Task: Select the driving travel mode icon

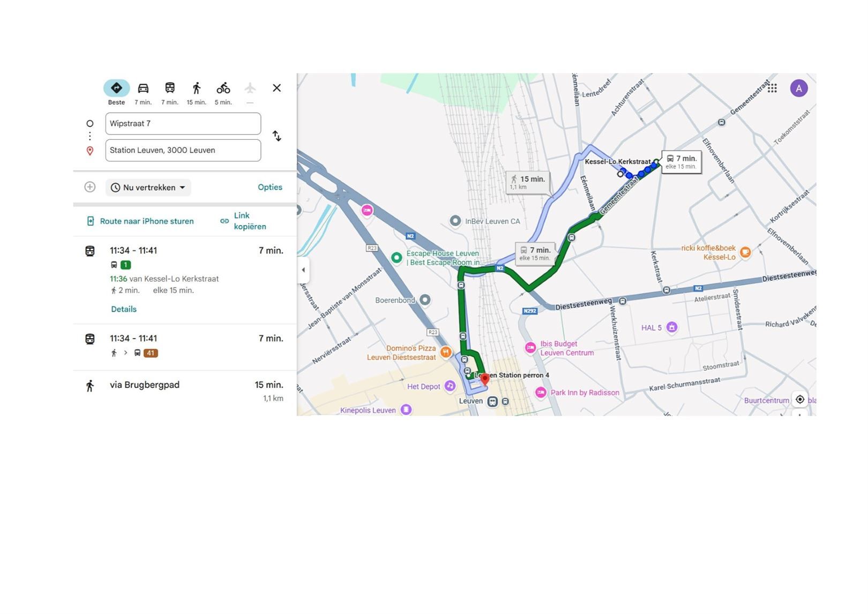Action: (x=143, y=88)
